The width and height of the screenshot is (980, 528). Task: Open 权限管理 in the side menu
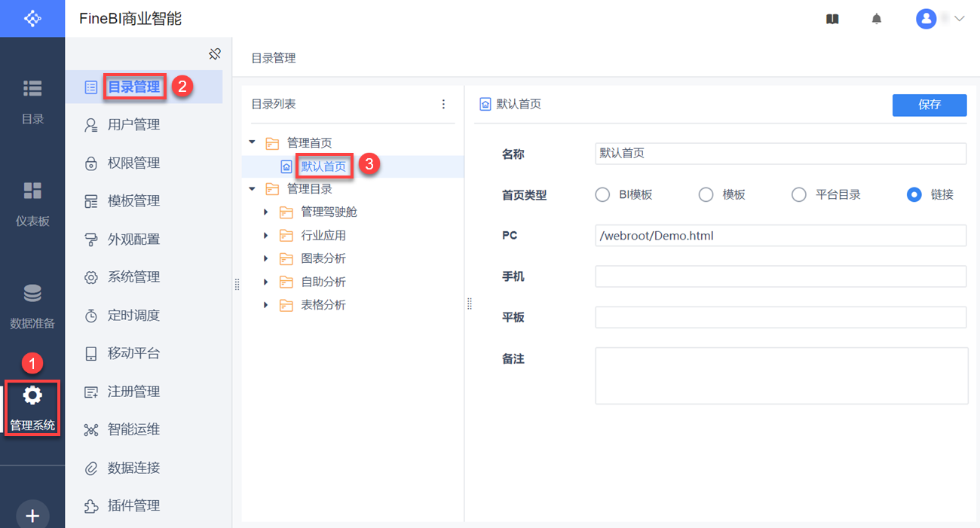(x=133, y=163)
